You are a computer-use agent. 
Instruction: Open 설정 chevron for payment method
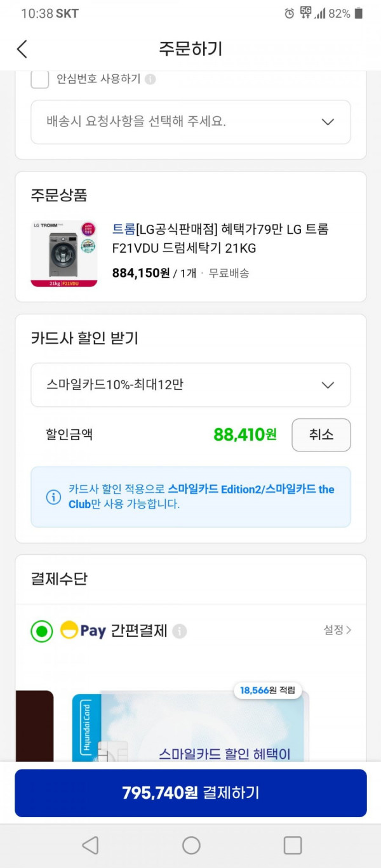tap(337, 630)
